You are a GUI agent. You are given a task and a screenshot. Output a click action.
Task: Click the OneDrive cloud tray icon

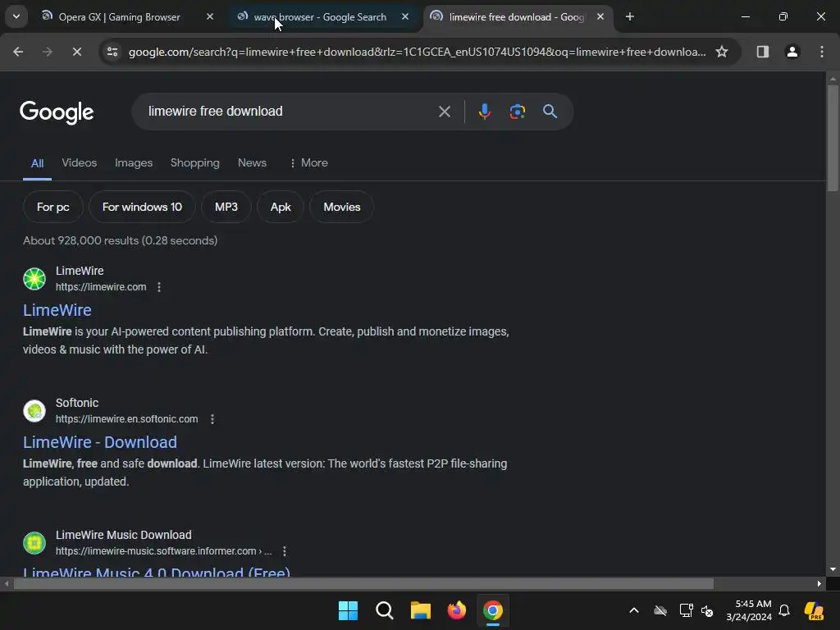[660, 610]
